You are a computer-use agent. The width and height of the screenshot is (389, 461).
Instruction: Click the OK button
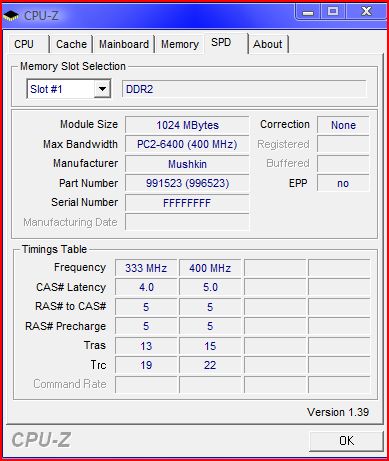click(347, 441)
